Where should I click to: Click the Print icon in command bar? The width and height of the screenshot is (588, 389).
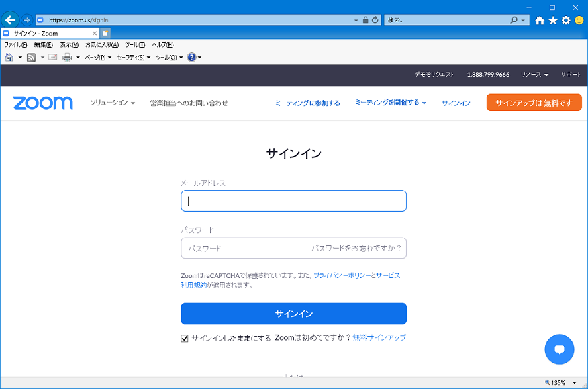[67, 58]
